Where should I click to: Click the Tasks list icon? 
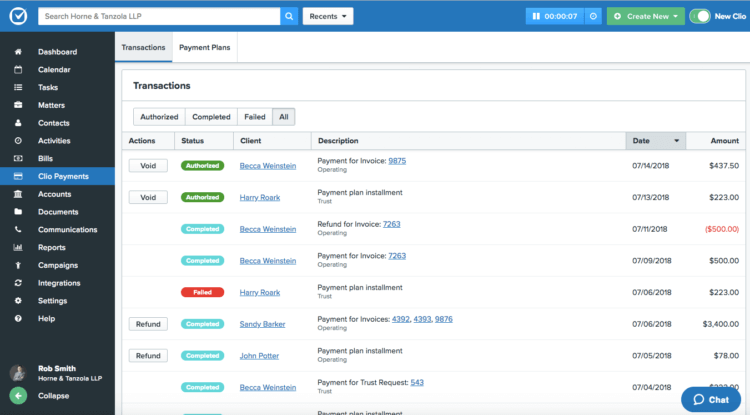point(18,87)
